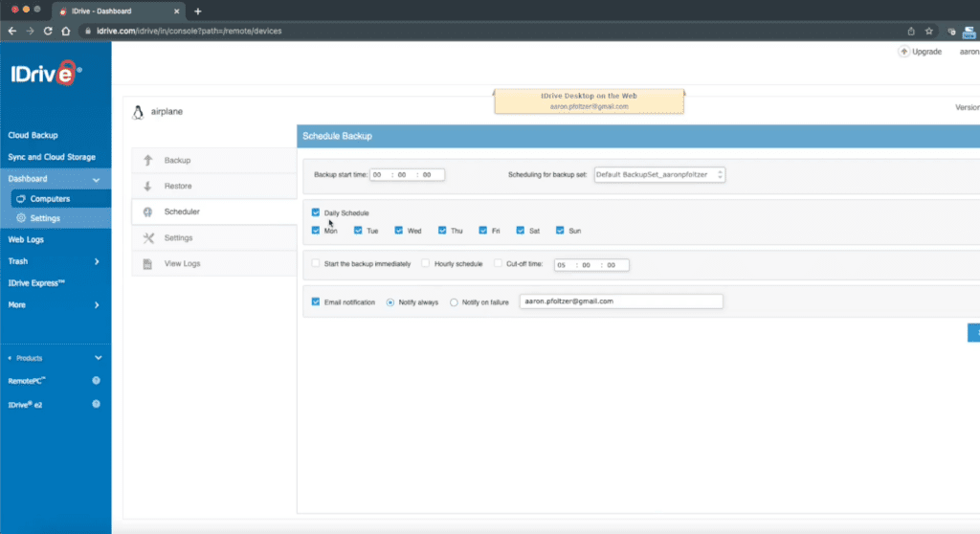This screenshot has width=980, height=534.
Task: Switch to the Restore tab
Action: click(x=213, y=186)
